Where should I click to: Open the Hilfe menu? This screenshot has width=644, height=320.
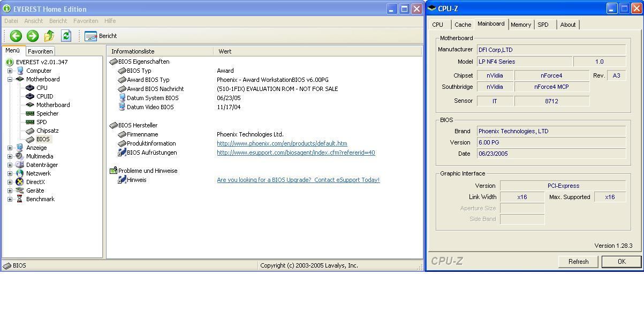tap(110, 21)
